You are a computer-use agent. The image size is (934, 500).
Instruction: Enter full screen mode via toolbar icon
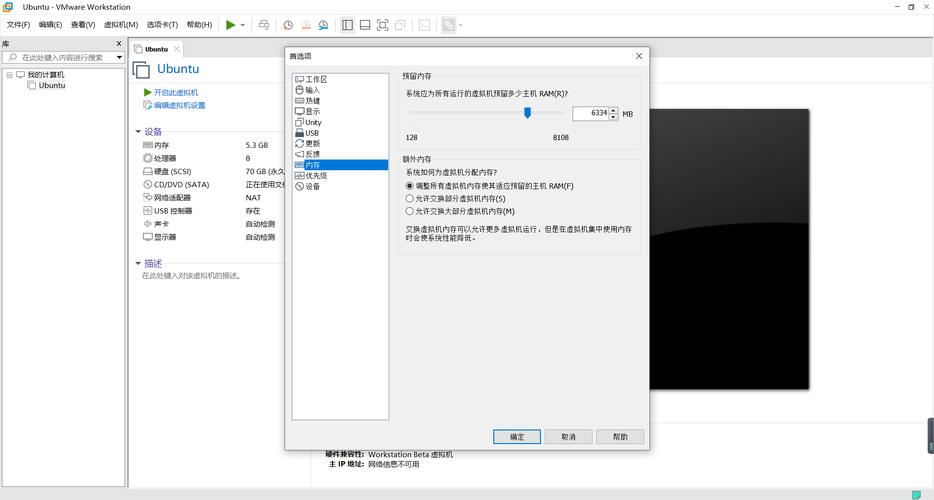tap(383, 25)
